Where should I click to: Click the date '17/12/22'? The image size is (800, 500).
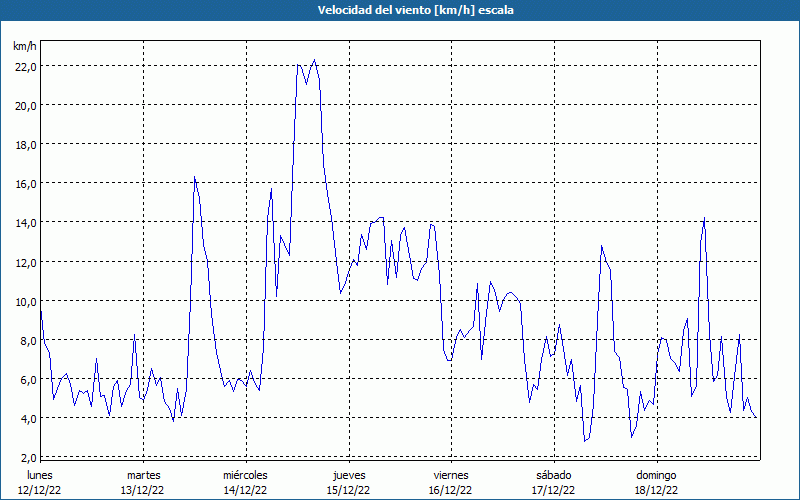[554, 490]
